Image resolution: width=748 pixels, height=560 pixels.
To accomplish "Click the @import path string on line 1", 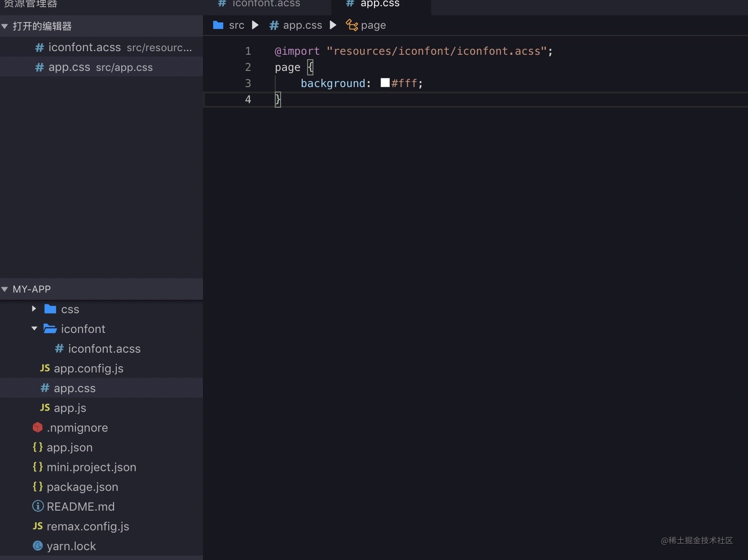I will pos(436,51).
